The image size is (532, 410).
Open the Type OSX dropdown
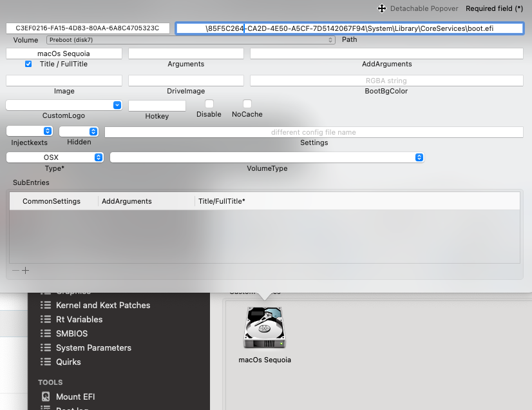pos(55,157)
